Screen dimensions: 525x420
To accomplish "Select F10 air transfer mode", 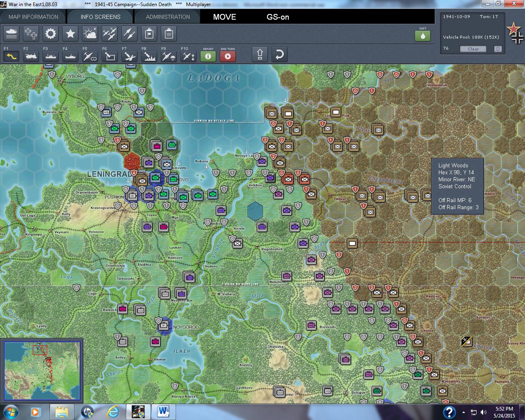I will pos(188,56).
